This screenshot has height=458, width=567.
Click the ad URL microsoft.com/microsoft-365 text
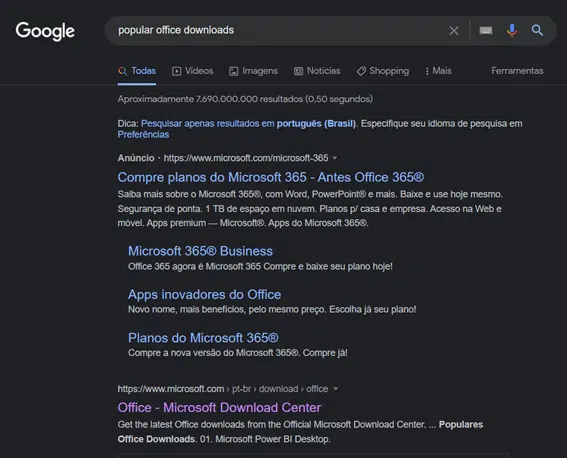click(246, 158)
